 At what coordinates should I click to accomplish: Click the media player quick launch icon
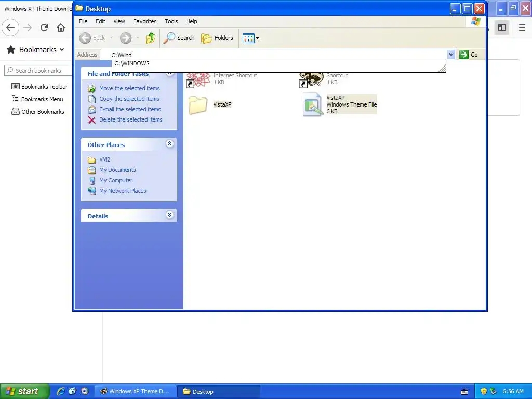[x=85, y=391]
